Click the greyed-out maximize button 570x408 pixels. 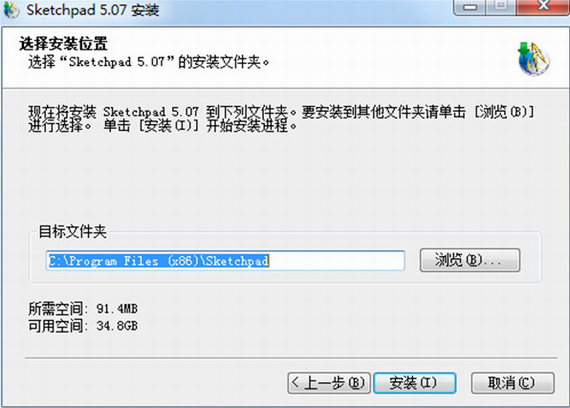tap(501, 7)
